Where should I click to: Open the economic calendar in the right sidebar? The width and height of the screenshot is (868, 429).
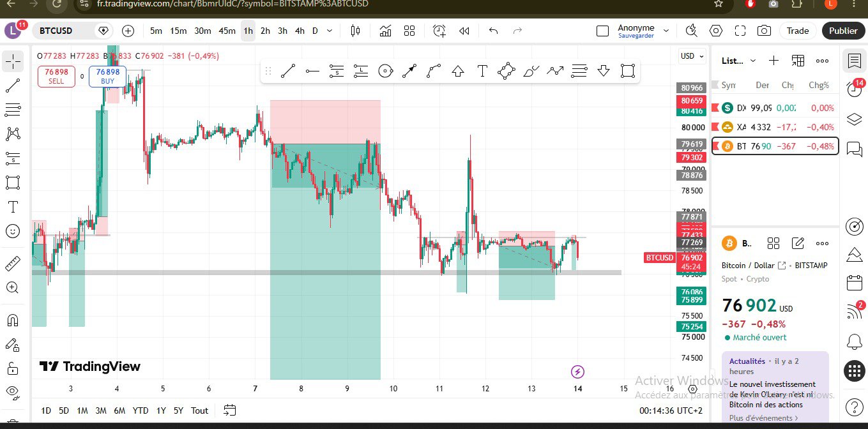854,283
